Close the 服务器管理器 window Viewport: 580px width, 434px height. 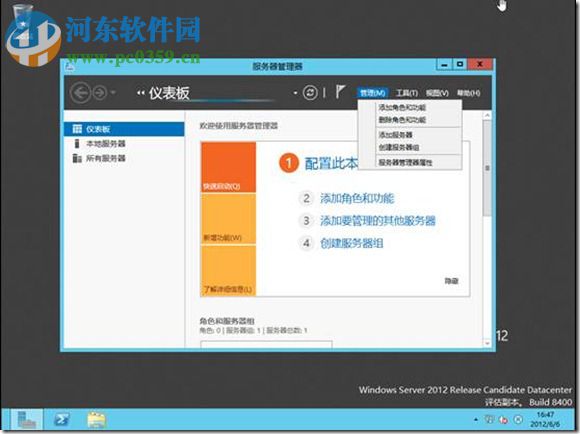tap(480, 64)
